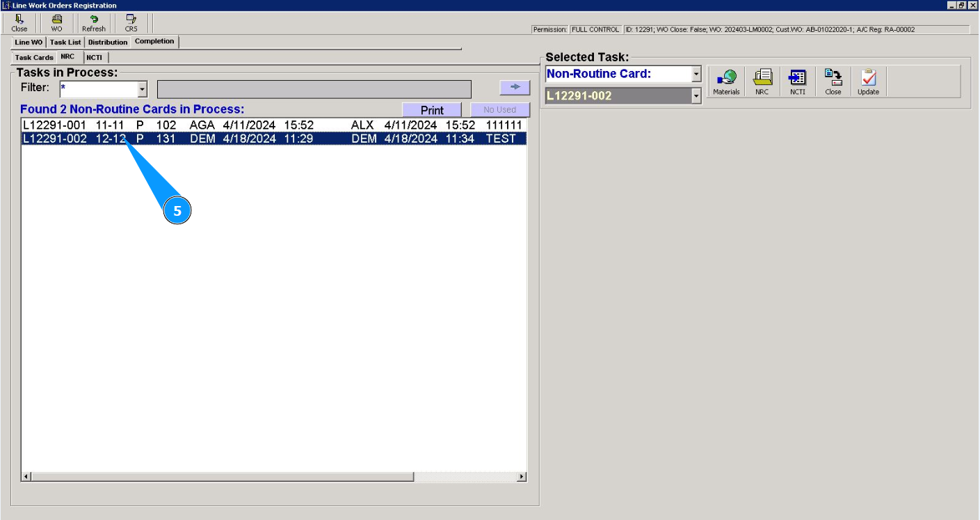The width and height of the screenshot is (980, 520).
Task: Open the Non-Routine Card type dropdown
Action: point(696,74)
